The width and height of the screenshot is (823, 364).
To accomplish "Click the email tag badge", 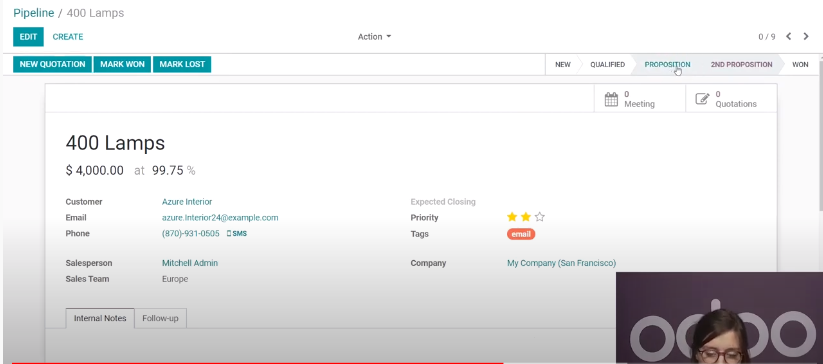I will pos(521,234).
